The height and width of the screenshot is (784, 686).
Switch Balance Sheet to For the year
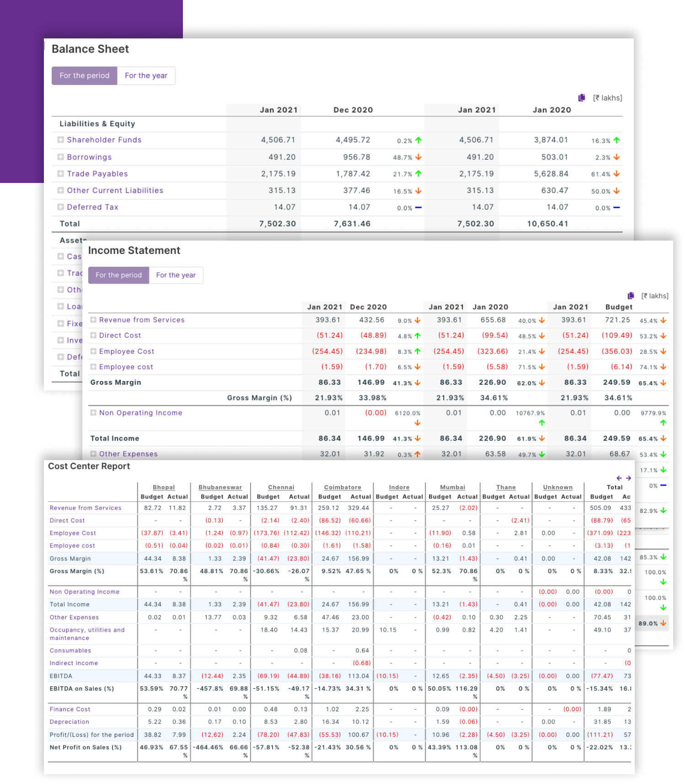146,75
